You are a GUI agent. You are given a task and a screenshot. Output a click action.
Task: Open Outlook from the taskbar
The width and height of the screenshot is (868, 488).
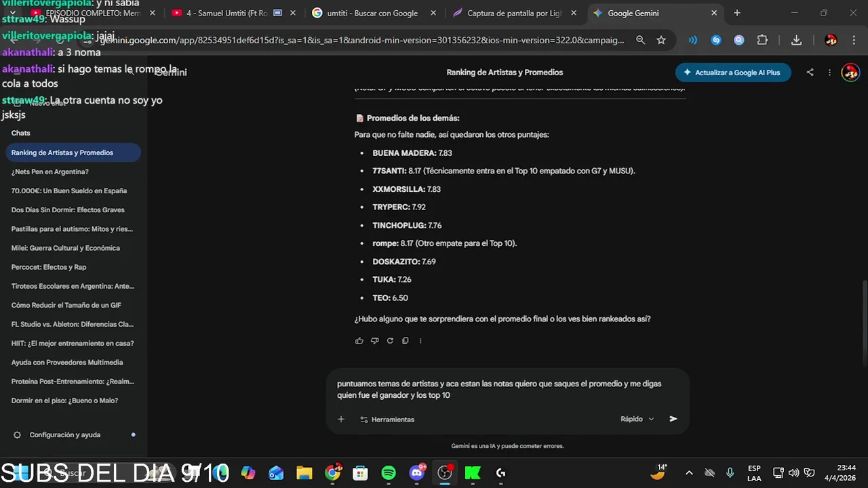pos(276,473)
